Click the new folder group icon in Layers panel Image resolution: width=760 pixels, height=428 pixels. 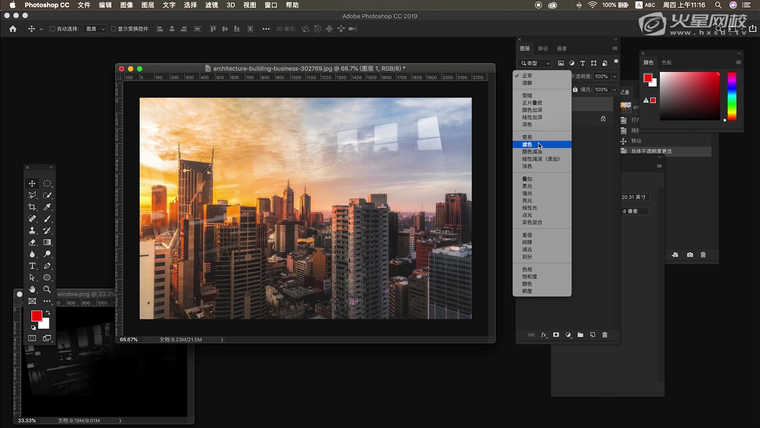(580, 334)
